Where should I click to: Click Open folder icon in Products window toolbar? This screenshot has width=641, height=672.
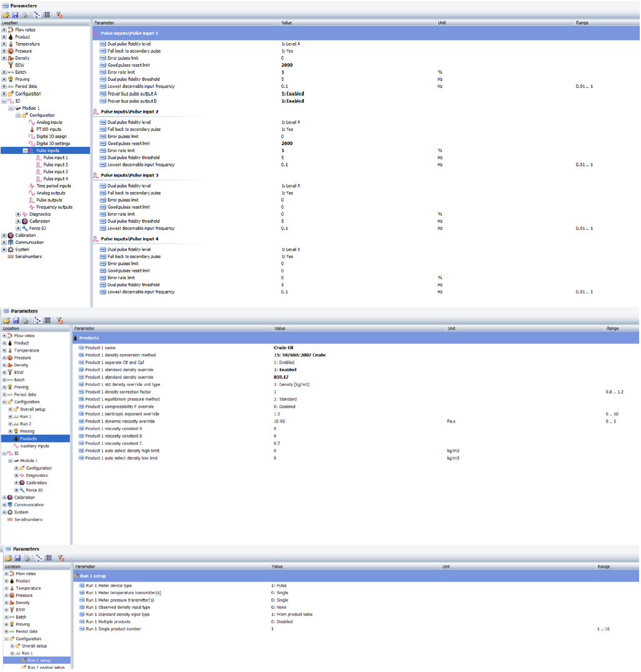pyautogui.click(x=6, y=320)
